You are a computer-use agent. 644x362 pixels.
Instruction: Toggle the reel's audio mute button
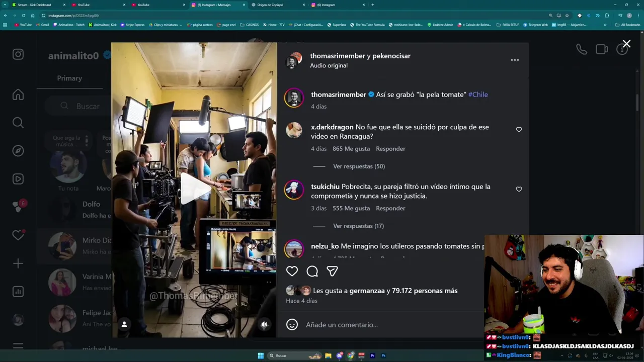coord(264,324)
